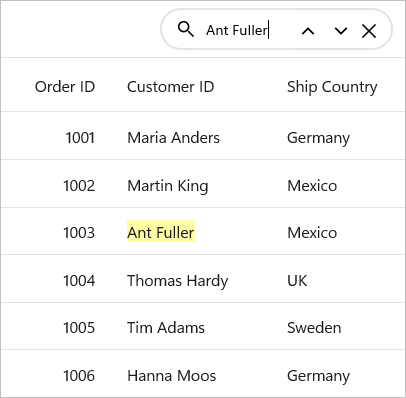The width and height of the screenshot is (406, 398).
Task: Clear the search with X icon
Action: [369, 31]
